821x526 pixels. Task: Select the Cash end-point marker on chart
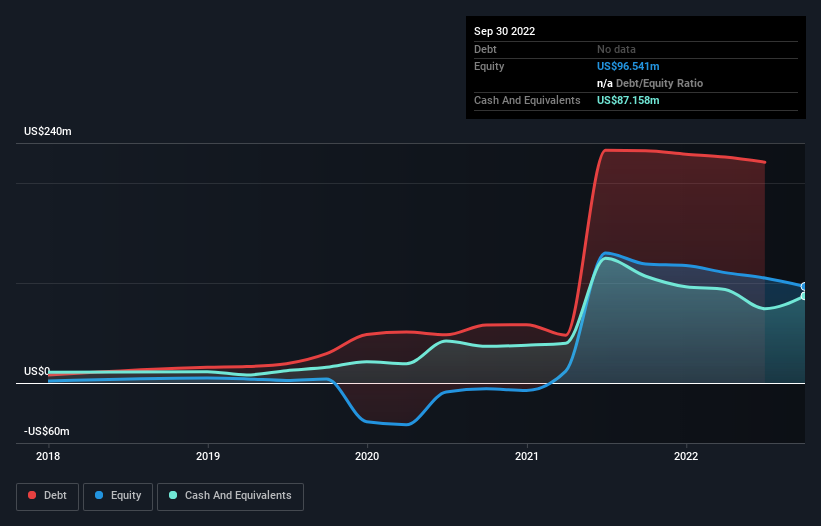pyautogui.click(x=804, y=296)
